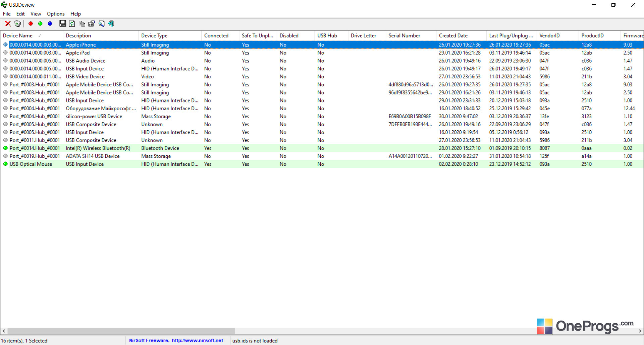This screenshot has width=644, height=345.
Task: Copy selected items using toolbar icon
Action: 82,23
